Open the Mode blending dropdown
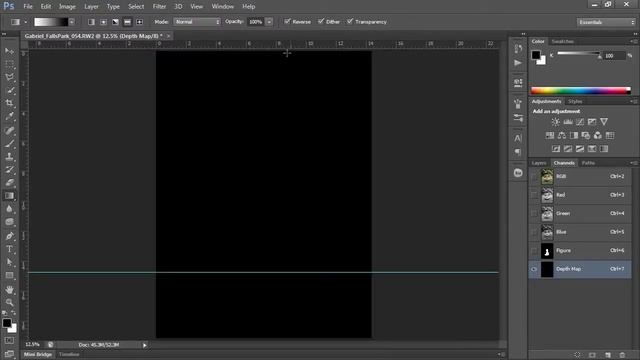640x360 pixels. [197, 22]
